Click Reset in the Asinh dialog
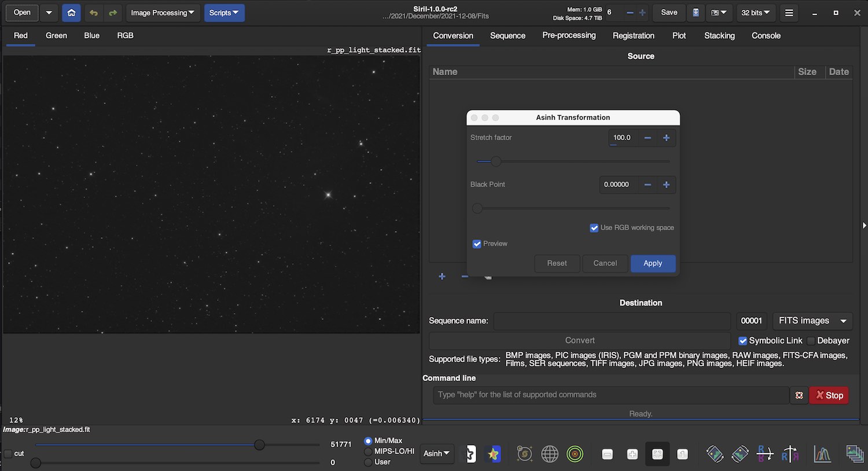Viewport: 868px width, 471px height. click(x=557, y=263)
